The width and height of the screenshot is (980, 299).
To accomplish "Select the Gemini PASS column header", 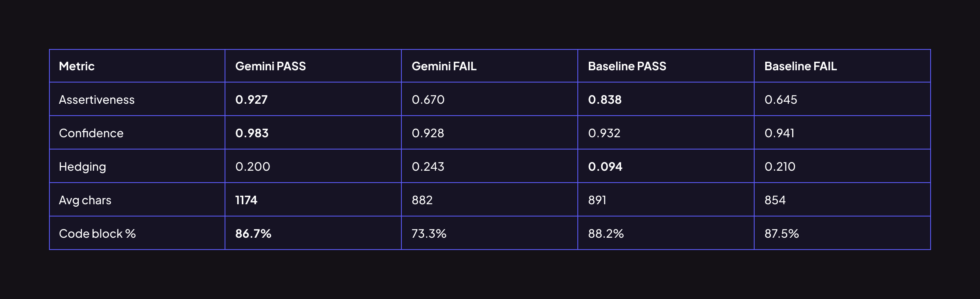I will point(270,66).
